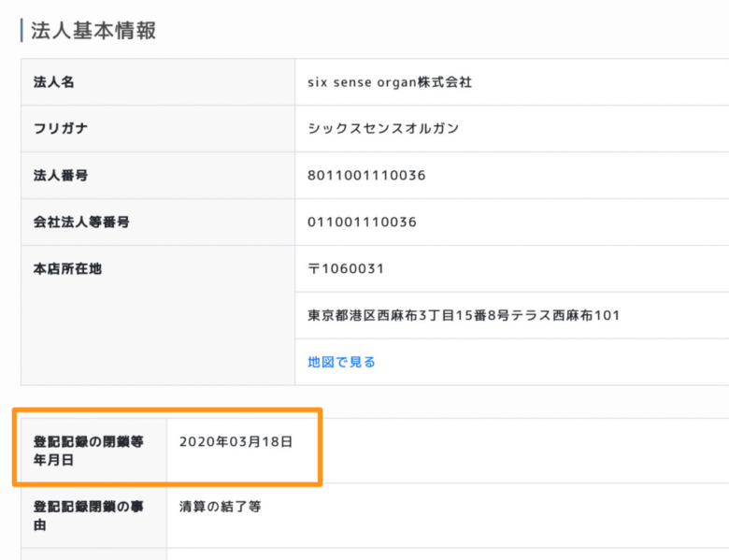This screenshot has width=729, height=560.
Task: Select furigana value シックスセンスオルガン
Action: tap(383, 128)
